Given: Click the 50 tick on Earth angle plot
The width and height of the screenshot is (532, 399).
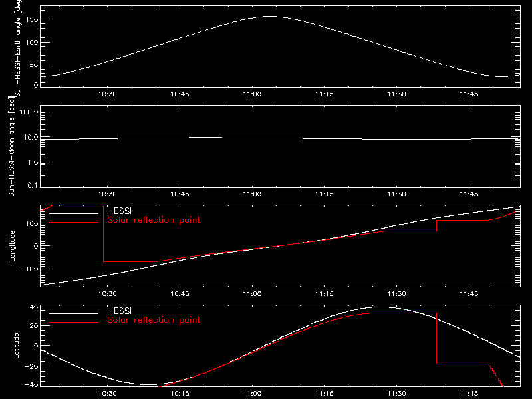Looking at the screenshot, I should click(34, 65).
